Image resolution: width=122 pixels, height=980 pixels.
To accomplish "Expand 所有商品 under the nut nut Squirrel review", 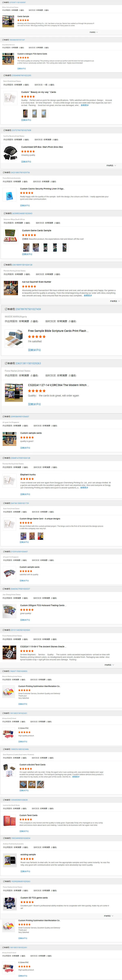I will pyautogui.click(x=115, y=301).
